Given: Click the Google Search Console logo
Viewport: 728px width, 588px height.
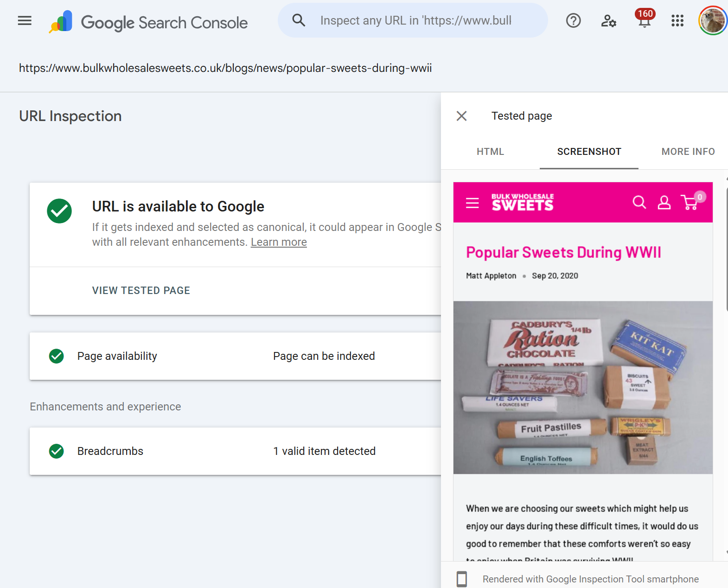Looking at the screenshot, I should click(x=149, y=22).
